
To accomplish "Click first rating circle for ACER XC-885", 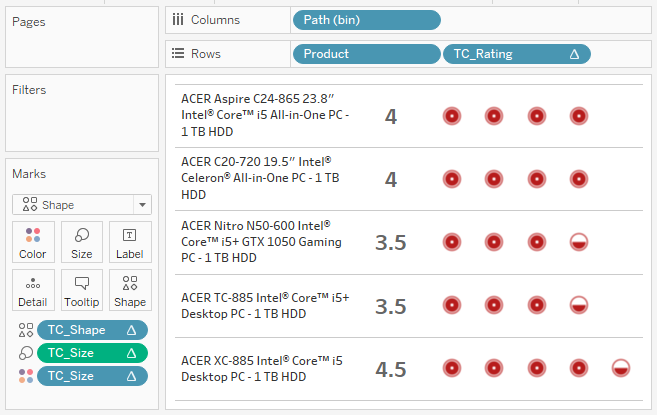I will (452, 368).
